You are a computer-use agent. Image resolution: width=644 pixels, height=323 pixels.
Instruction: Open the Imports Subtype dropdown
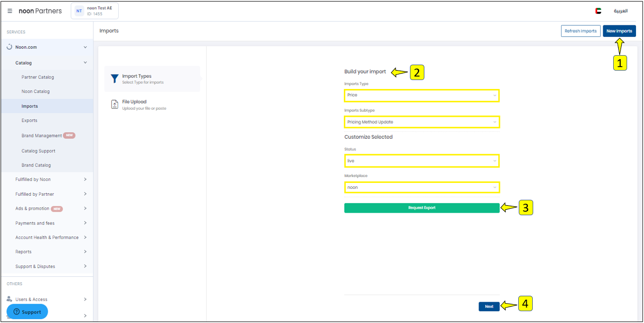point(421,122)
